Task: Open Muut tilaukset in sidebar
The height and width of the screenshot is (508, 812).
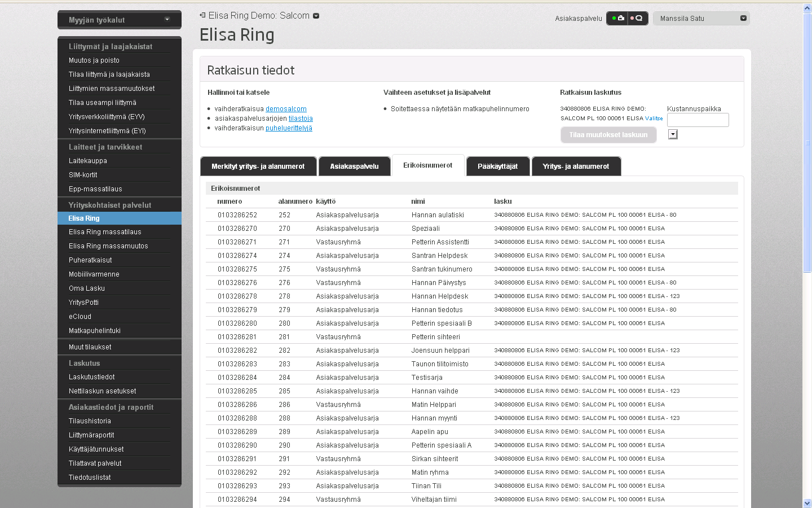Action: click(x=90, y=347)
